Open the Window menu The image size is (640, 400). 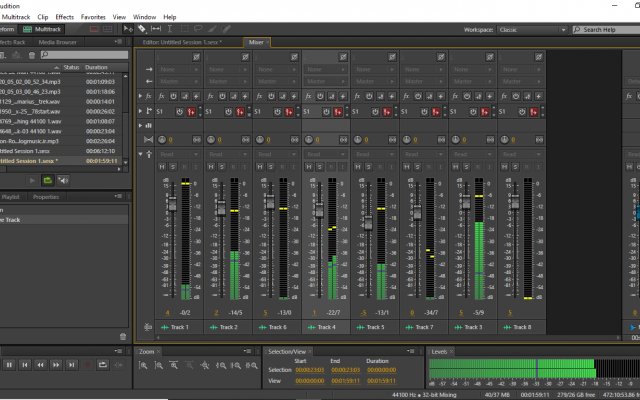click(x=144, y=17)
